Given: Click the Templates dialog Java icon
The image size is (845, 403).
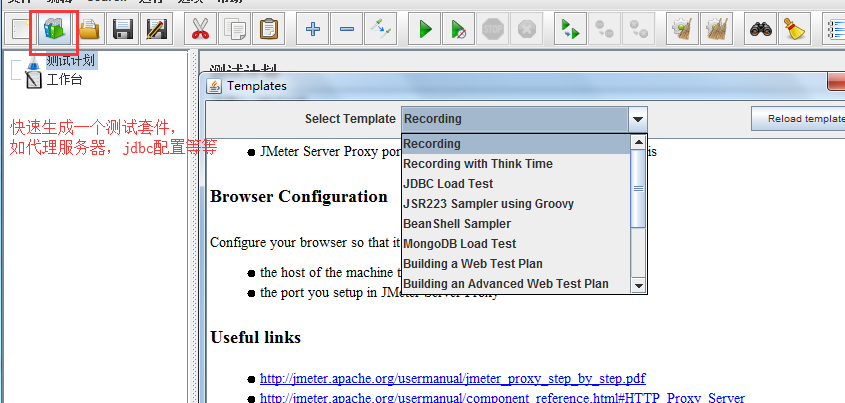Looking at the screenshot, I should 214,86.
